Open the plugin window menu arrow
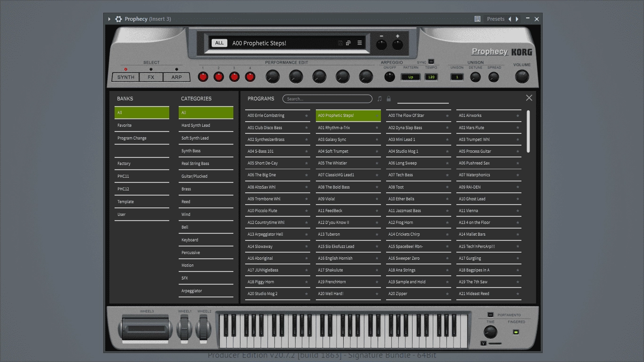 pyautogui.click(x=109, y=19)
